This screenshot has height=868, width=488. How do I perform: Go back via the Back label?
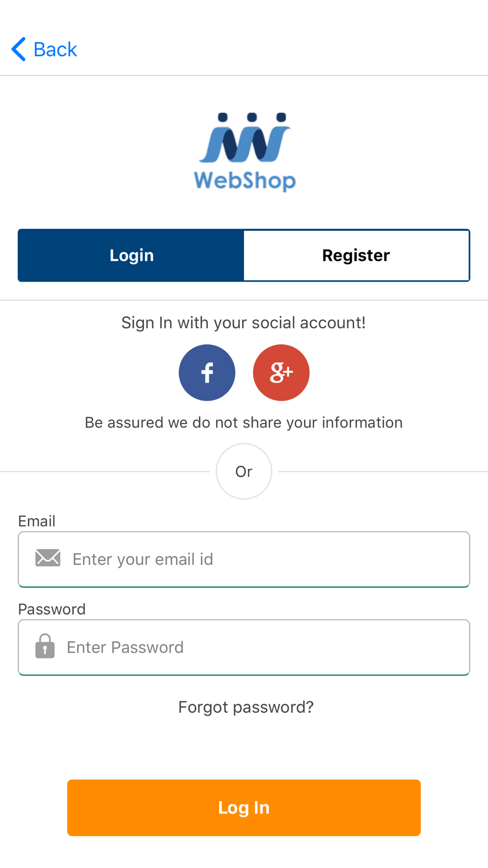[55, 49]
